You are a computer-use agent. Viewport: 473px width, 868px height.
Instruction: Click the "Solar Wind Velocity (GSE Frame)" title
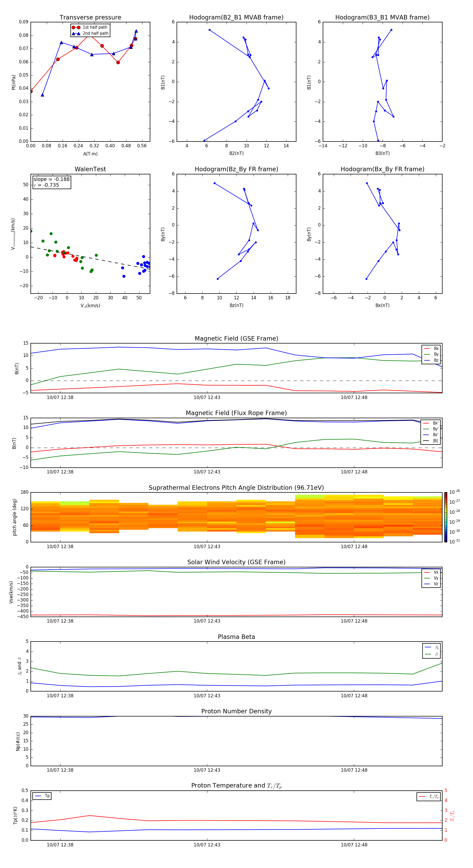(x=236, y=562)
